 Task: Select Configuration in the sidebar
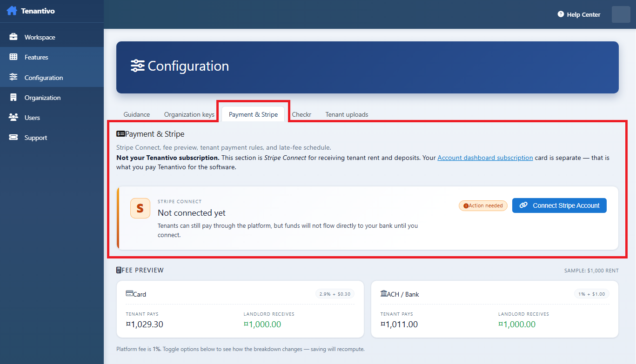click(x=52, y=77)
